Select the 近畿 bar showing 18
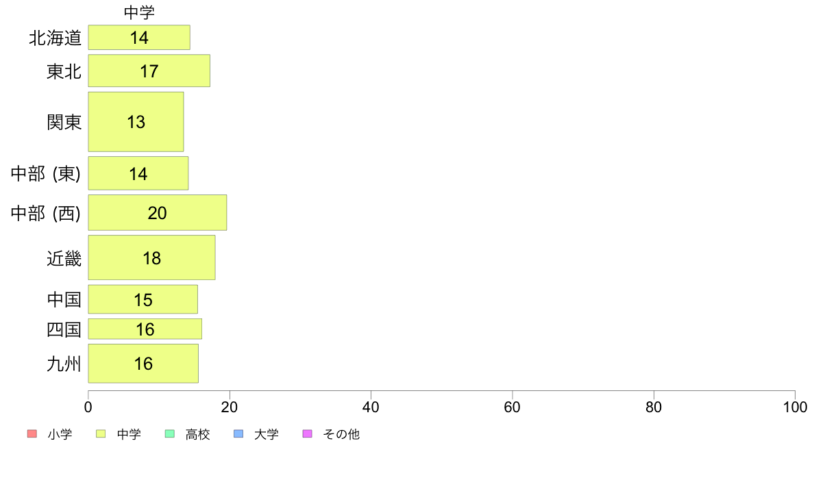Image resolution: width=814 pixels, height=504 pixels. (x=151, y=258)
